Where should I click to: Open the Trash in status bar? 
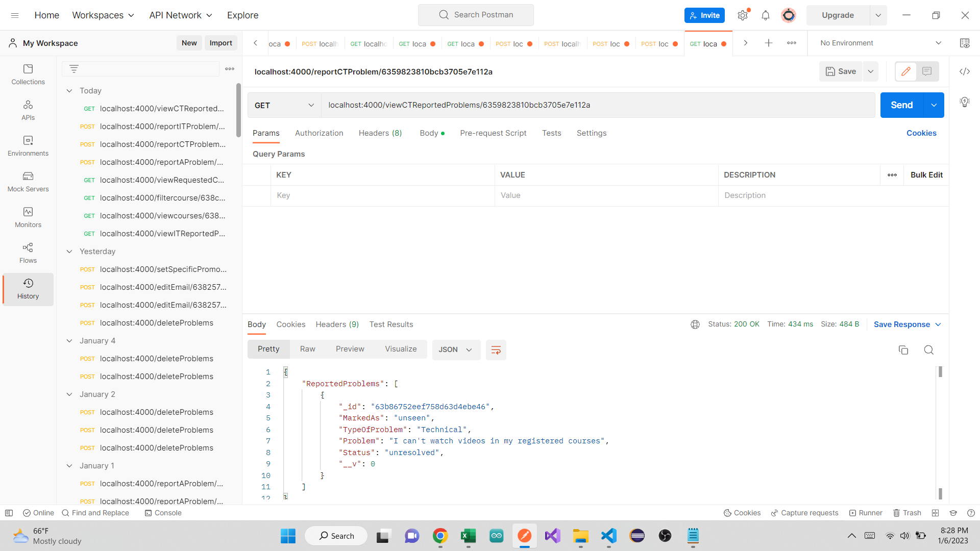pyautogui.click(x=907, y=513)
